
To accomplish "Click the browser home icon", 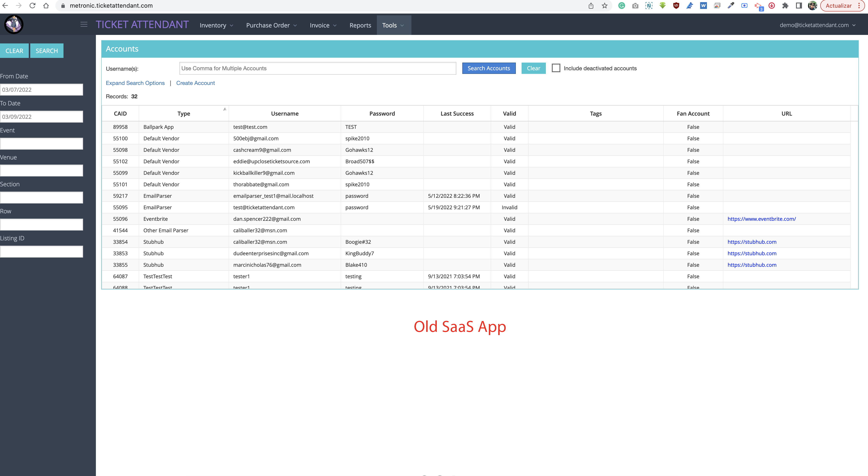I will tap(46, 6).
